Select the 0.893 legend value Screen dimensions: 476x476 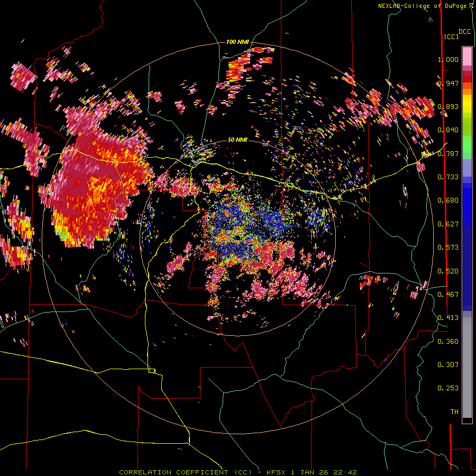[x=448, y=106]
